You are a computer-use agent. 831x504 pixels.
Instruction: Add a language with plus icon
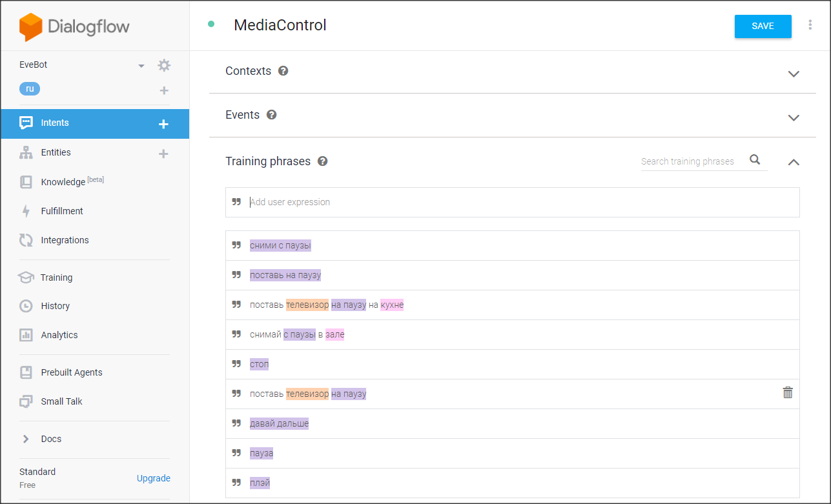164,90
